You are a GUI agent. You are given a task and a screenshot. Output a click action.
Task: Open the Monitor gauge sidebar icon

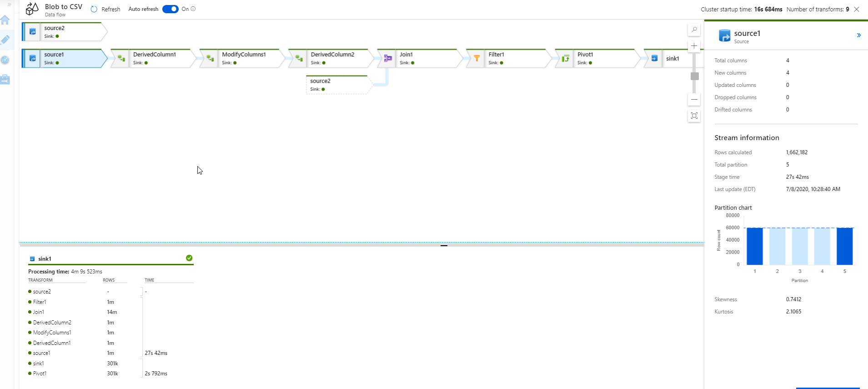5,60
